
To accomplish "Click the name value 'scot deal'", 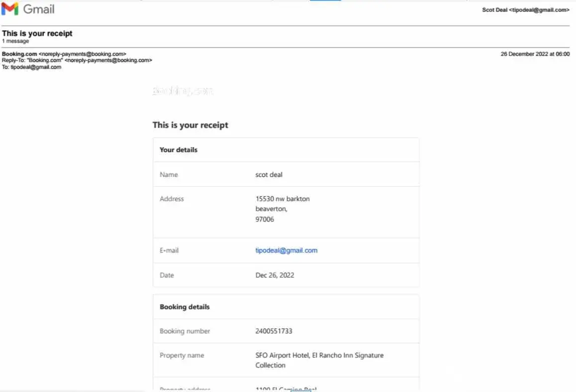I will (x=269, y=174).
